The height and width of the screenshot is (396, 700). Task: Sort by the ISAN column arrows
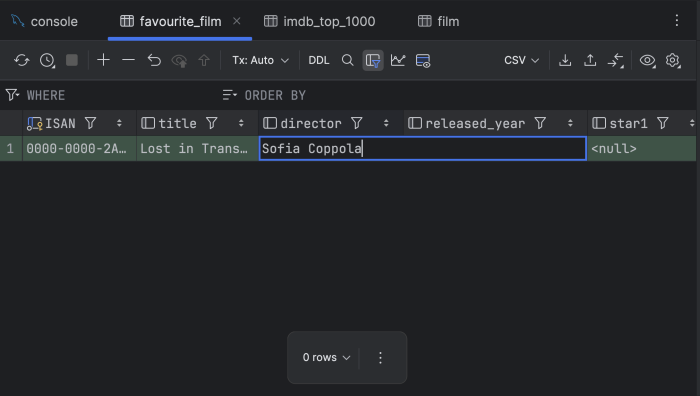coord(119,123)
